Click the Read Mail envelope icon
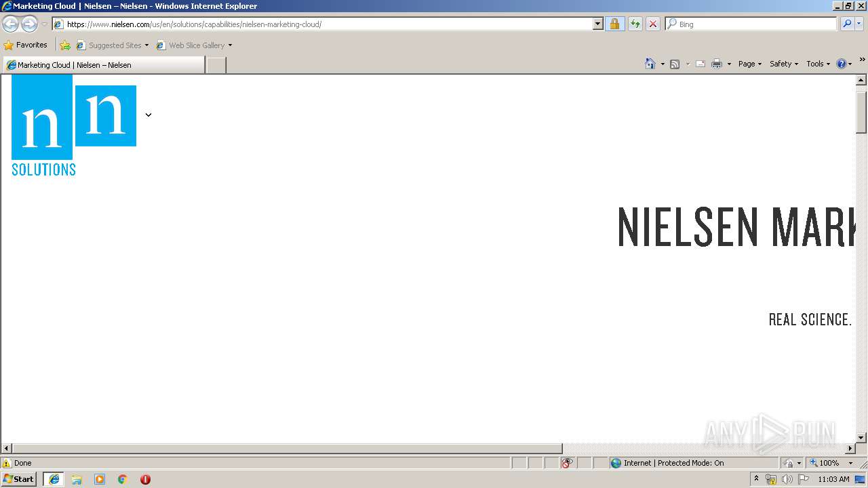 pos(701,64)
